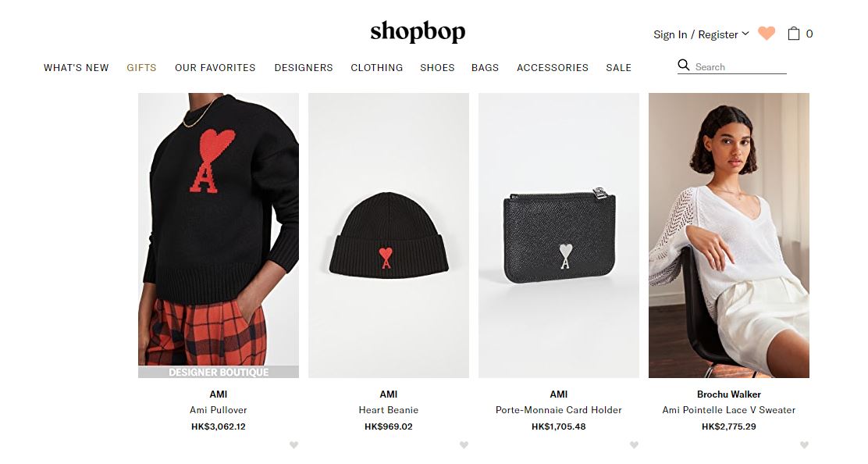Favorite the Ami Pointelle Lace V Sweater heart
Image resolution: width=868 pixels, height=464 pixels.
[x=804, y=444]
